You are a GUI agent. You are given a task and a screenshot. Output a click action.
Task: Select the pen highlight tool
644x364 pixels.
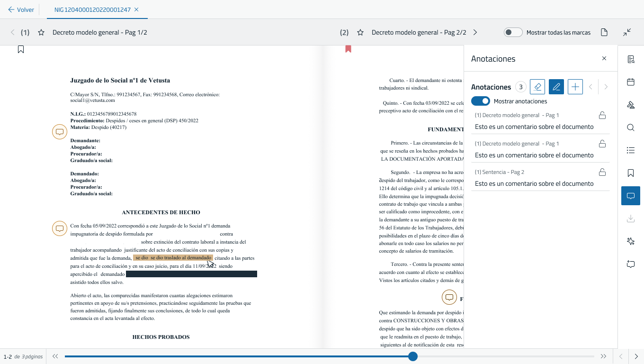(556, 87)
